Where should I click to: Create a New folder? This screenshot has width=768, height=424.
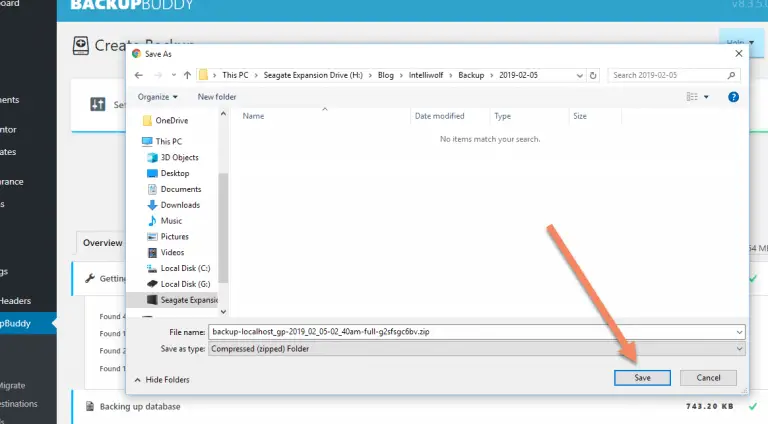[x=216, y=96]
